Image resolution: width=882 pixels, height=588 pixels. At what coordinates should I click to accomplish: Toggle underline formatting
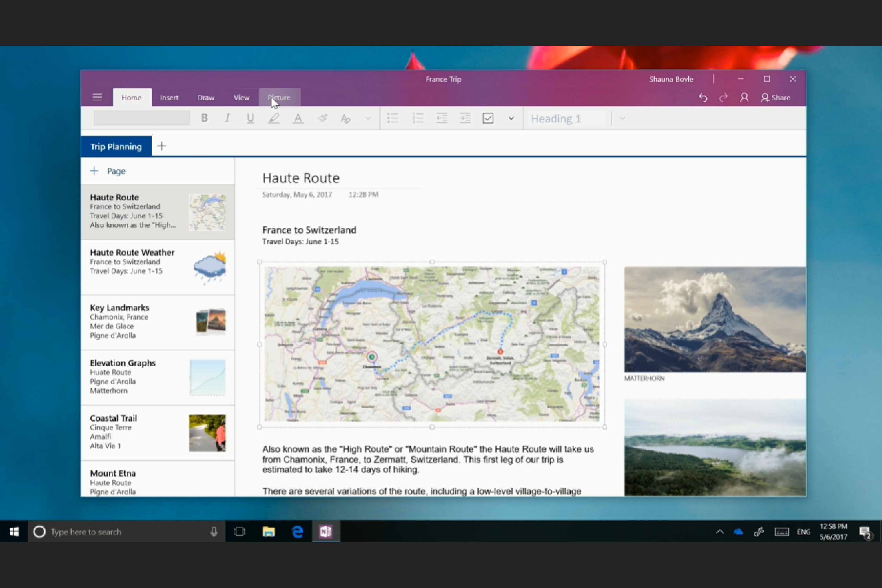(x=250, y=118)
